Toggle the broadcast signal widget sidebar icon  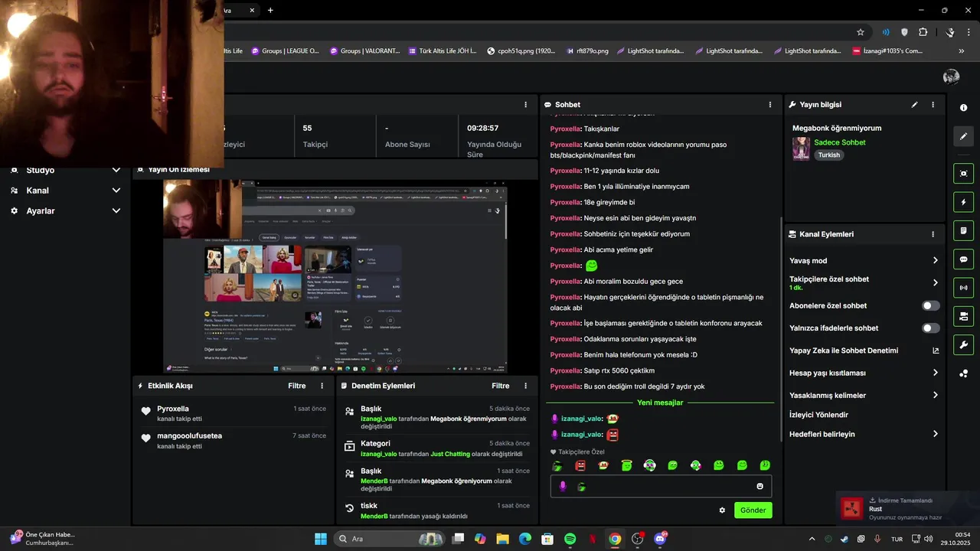point(963,288)
